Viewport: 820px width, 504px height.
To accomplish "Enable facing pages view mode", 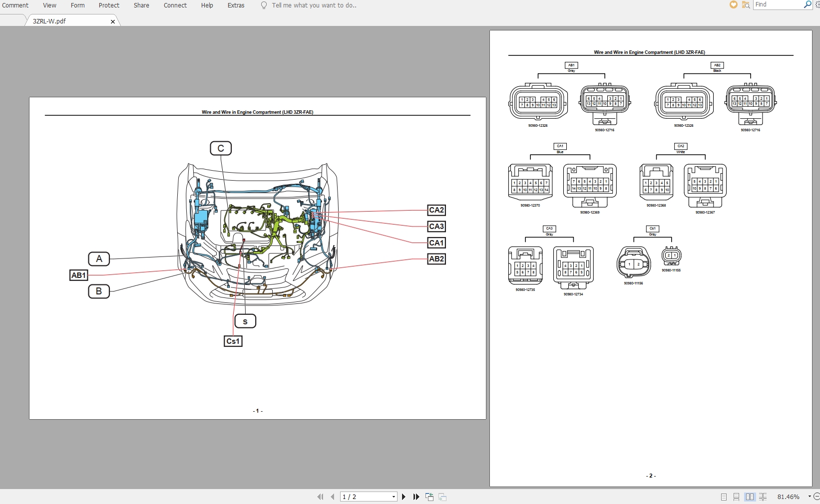I will tap(750, 497).
